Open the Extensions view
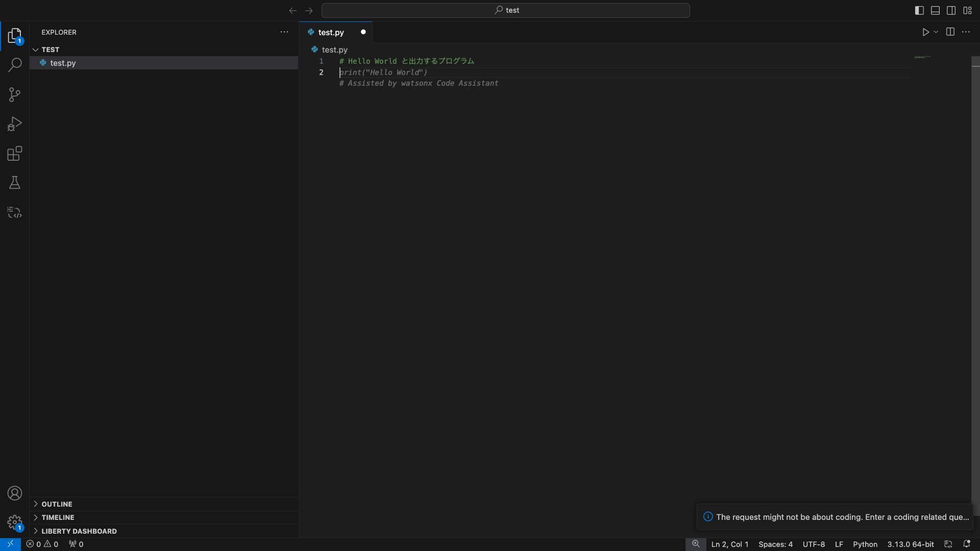This screenshot has height=551, width=980. 15,154
